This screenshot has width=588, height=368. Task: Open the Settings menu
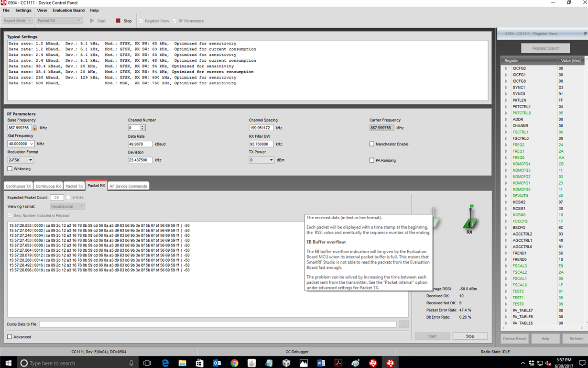point(23,10)
